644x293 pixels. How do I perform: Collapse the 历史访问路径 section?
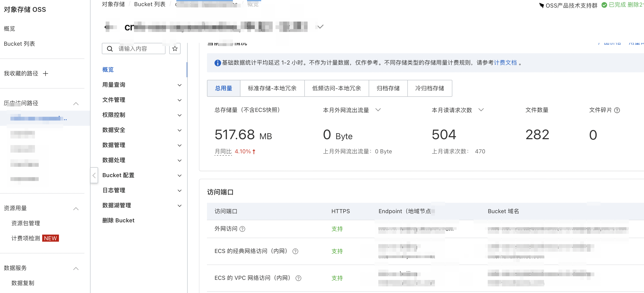pyautogui.click(x=76, y=103)
